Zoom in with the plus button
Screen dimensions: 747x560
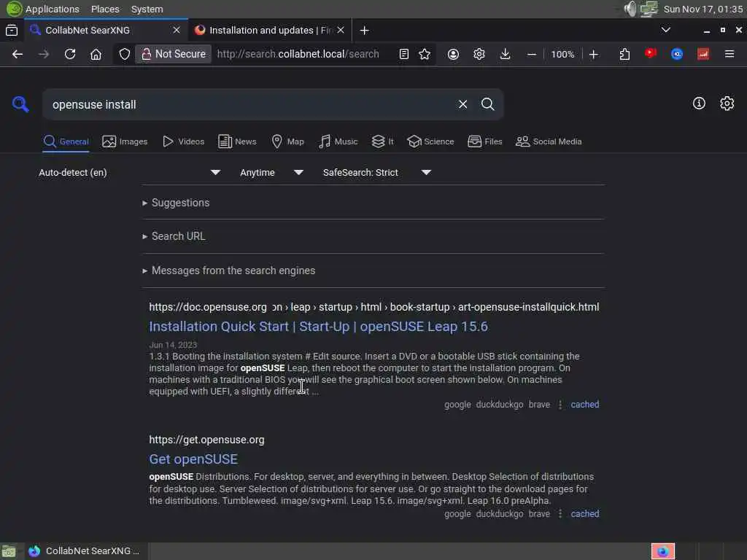(594, 54)
